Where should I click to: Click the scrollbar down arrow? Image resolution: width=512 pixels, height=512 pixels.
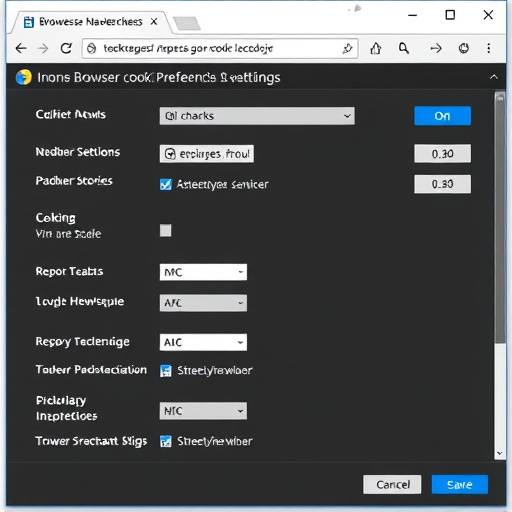click(x=499, y=453)
